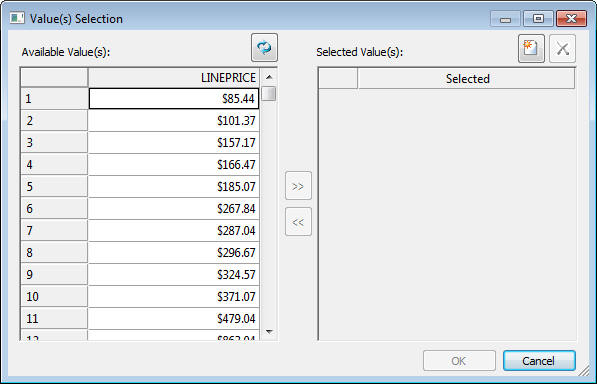The image size is (597, 384).
Task: Select the $479.04 cell
Action: click(174, 319)
